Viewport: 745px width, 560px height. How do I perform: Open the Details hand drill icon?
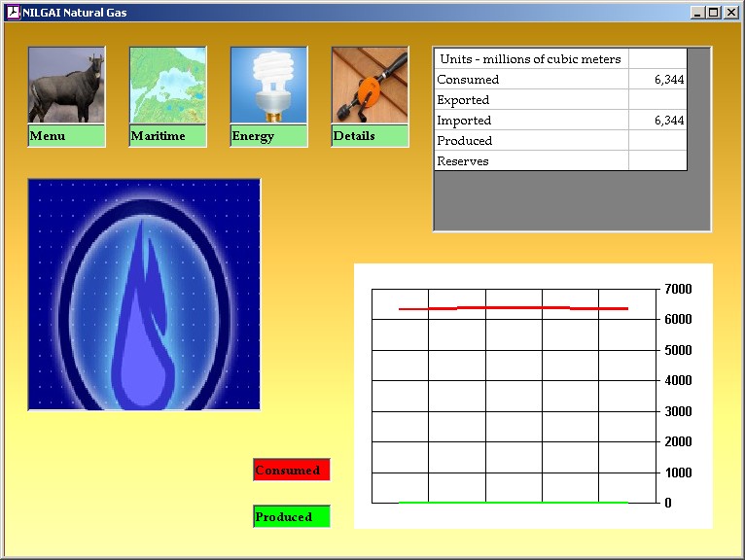coord(370,86)
